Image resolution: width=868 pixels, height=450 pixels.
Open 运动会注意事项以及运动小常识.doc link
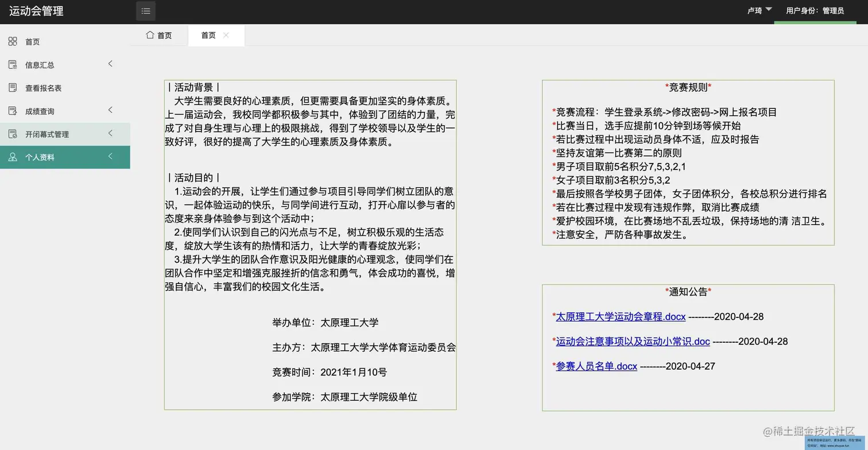pos(633,341)
